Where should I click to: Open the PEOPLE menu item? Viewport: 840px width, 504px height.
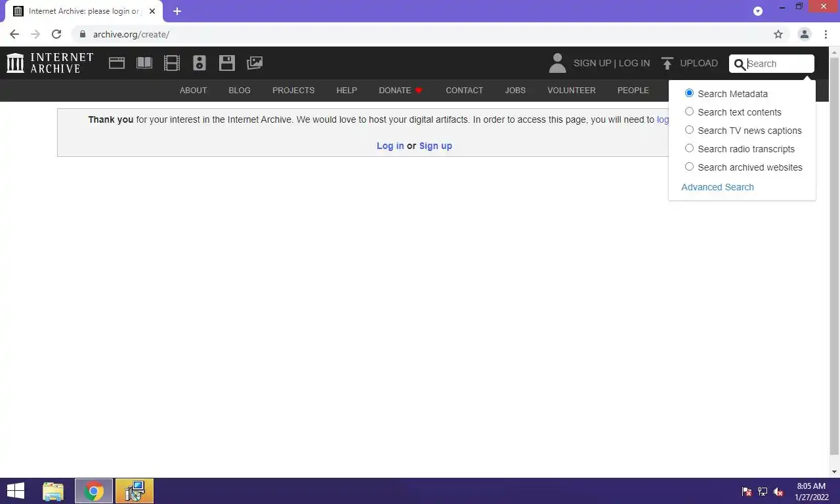(633, 91)
